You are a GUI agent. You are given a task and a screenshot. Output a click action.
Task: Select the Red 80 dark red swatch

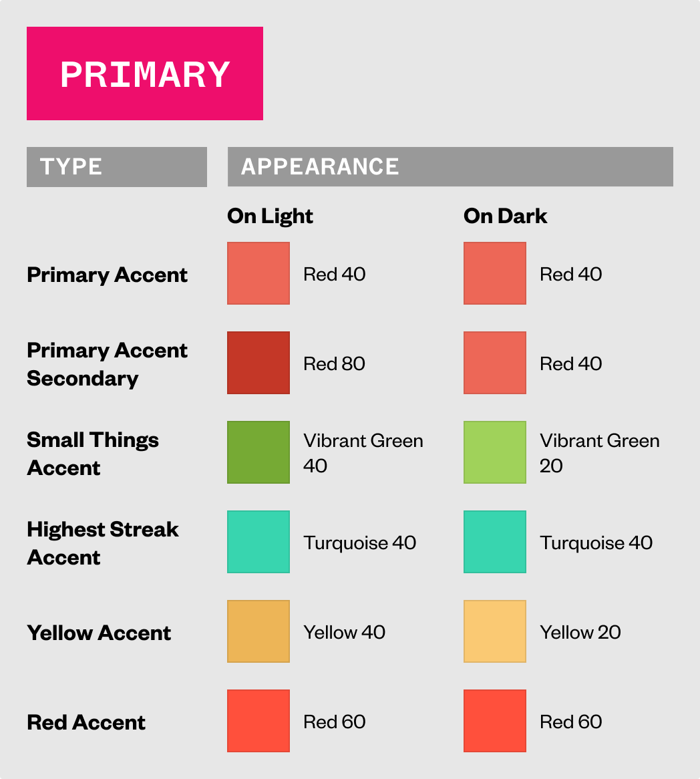(258, 363)
